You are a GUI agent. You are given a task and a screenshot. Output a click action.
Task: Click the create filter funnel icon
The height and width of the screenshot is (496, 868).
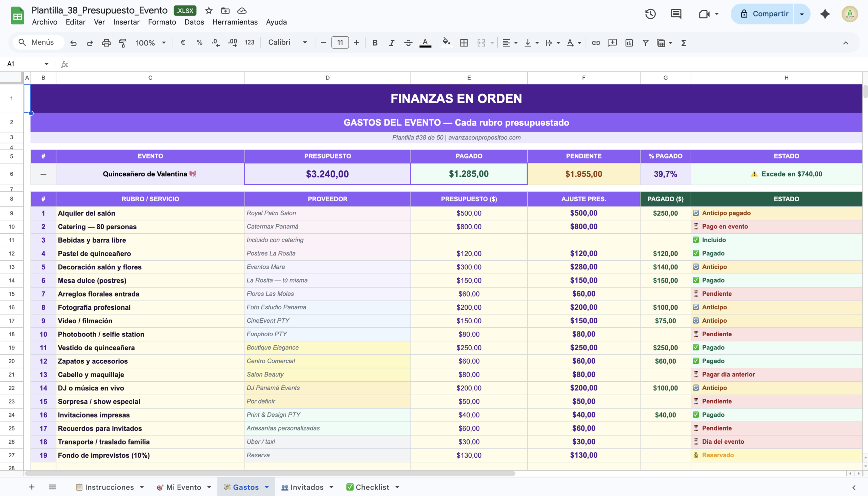tap(645, 43)
